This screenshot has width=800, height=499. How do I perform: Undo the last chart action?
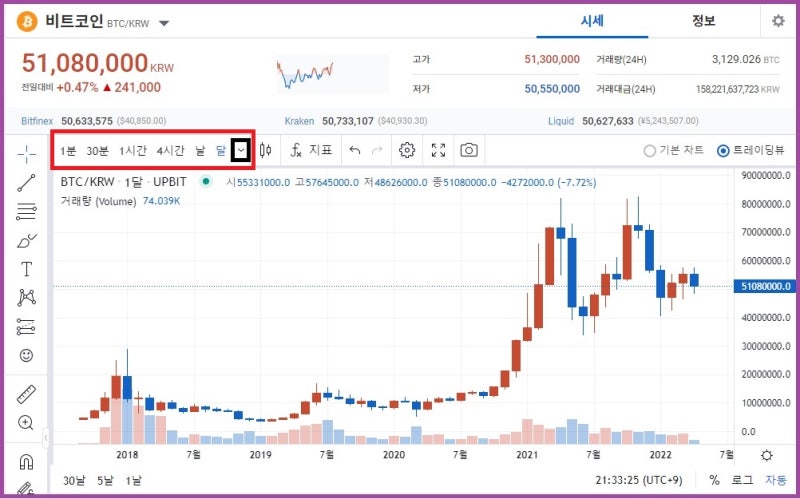355,150
